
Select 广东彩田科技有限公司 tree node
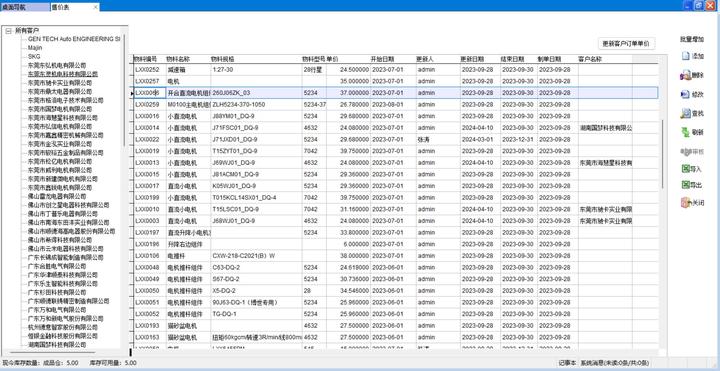pos(56,292)
